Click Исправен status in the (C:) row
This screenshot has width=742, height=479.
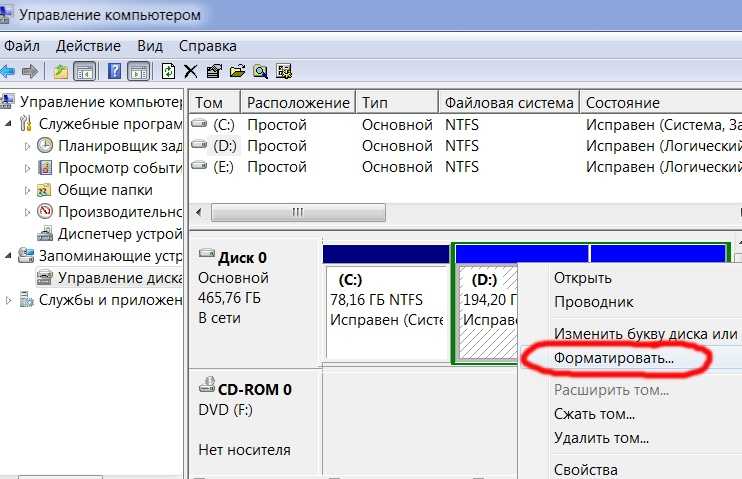tap(663, 125)
